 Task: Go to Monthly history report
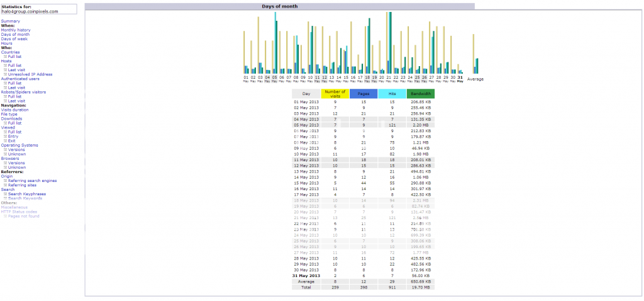(x=15, y=30)
